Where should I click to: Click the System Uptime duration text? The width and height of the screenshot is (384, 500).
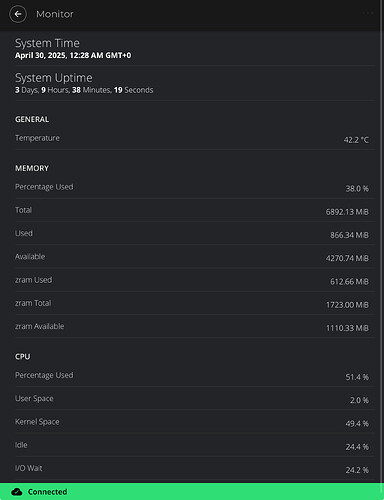pyautogui.click(x=84, y=90)
